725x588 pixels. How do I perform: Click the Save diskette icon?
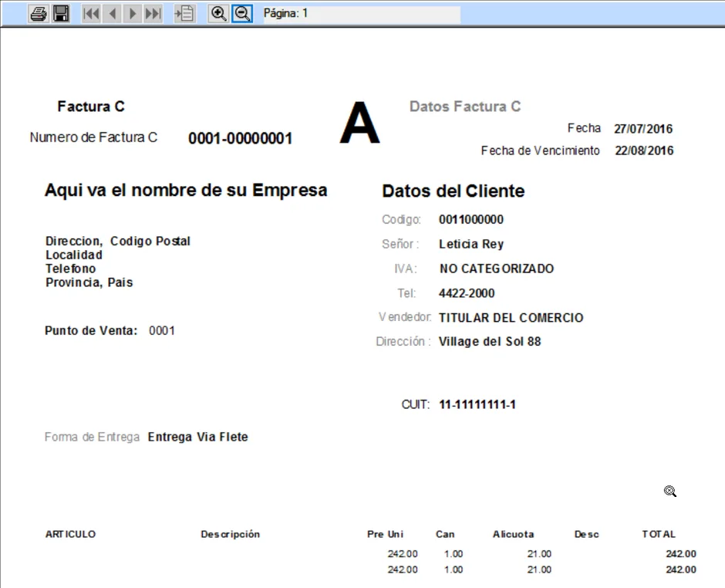click(x=61, y=13)
